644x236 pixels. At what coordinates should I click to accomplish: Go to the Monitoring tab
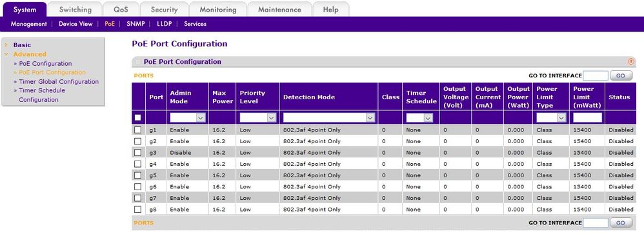(218, 10)
